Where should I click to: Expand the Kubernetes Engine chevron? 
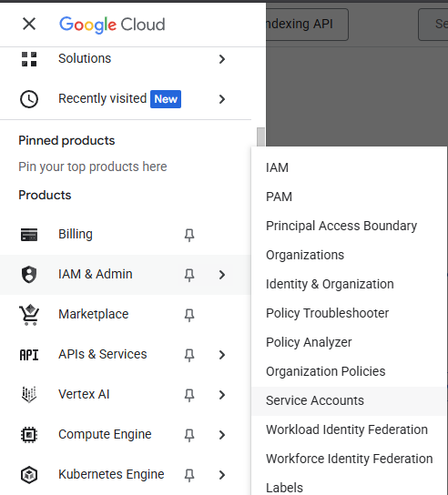coord(222,475)
